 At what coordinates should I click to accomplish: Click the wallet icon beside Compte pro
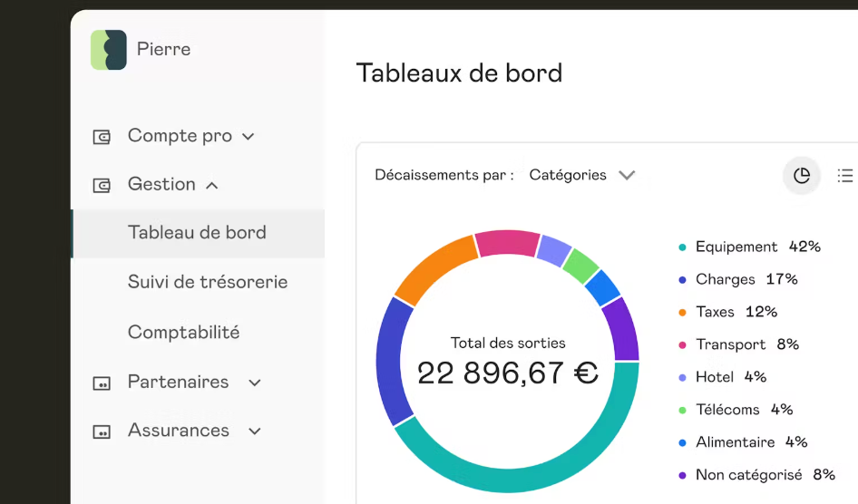[102, 137]
